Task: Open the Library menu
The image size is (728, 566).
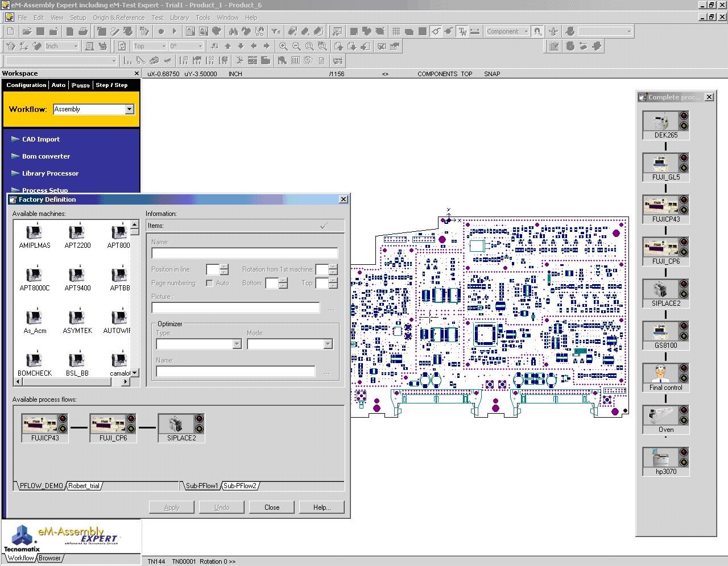Action: [179, 18]
